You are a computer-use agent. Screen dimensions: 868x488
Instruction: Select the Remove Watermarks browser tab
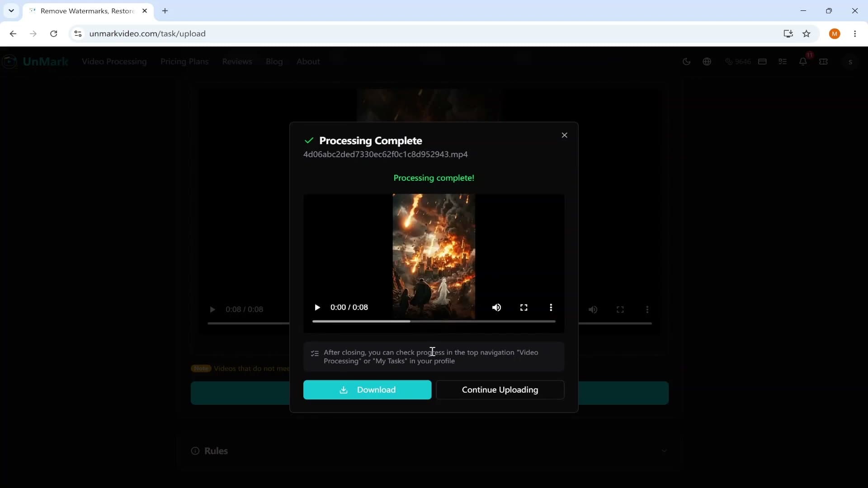click(88, 11)
